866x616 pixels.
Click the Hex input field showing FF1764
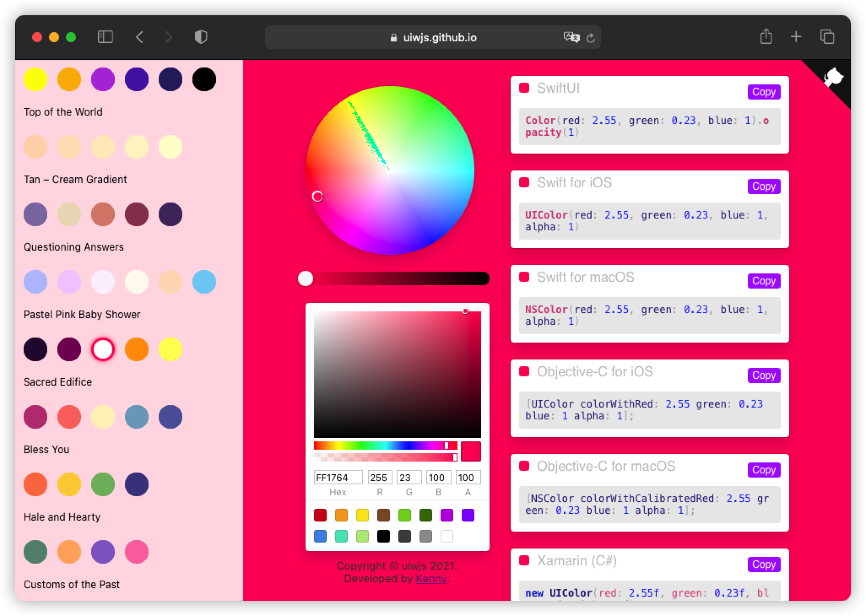[337, 477]
